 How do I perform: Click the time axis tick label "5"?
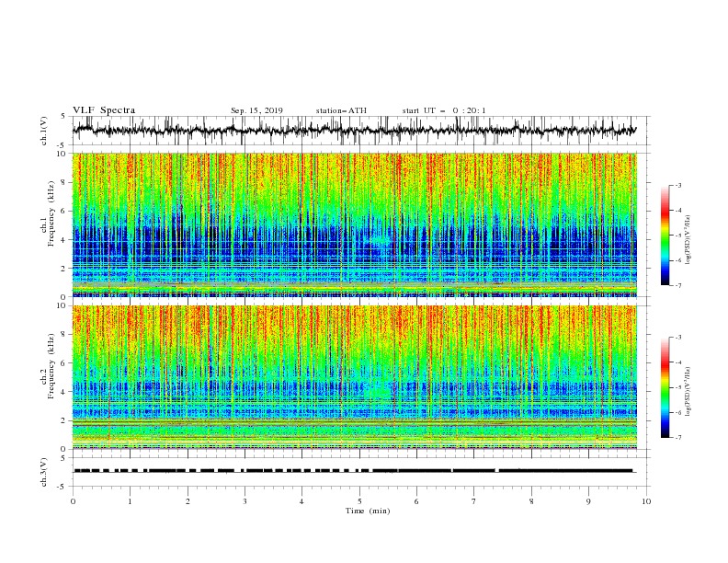pyautogui.click(x=359, y=501)
